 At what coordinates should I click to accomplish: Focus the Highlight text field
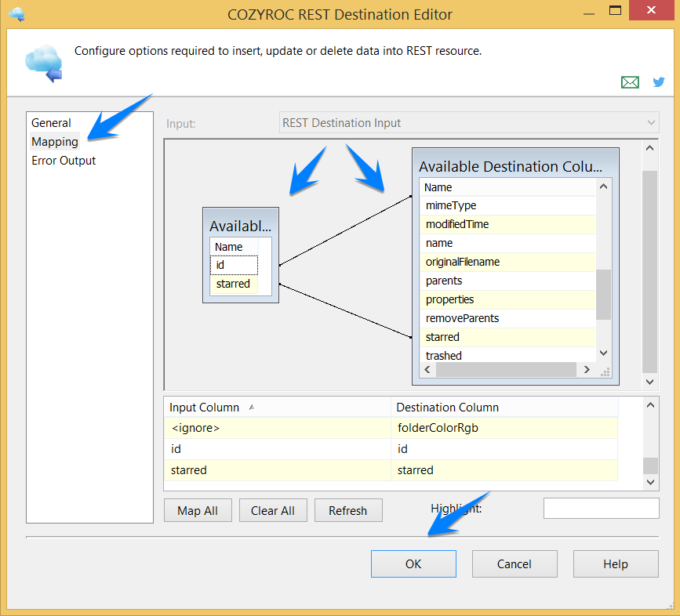tap(601, 508)
